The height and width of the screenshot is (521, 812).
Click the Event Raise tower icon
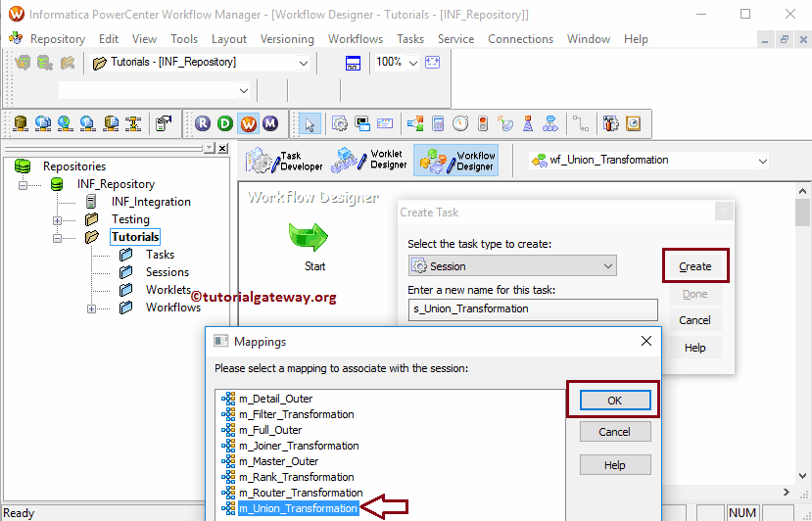pos(528,123)
